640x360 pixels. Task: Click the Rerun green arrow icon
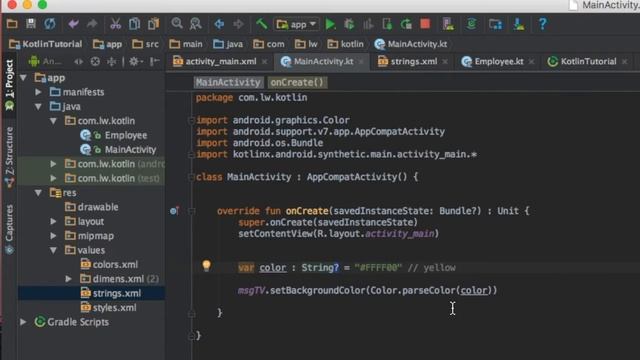pos(406,24)
